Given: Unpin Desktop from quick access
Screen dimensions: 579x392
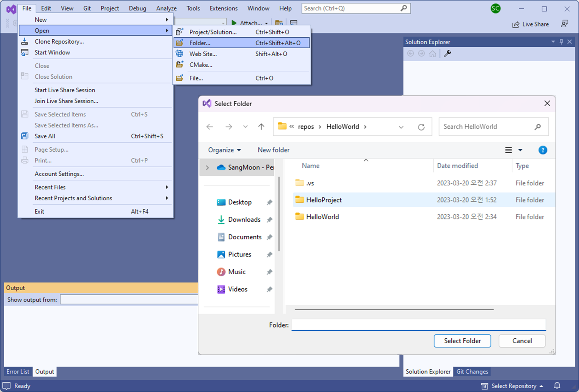Looking at the screenshot, I should click(269, 202).
